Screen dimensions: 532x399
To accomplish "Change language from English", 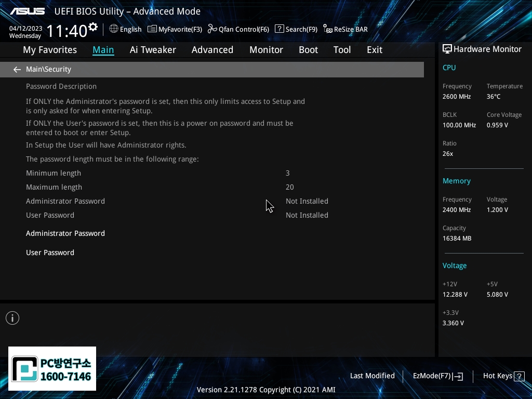I will click(130, 30).
